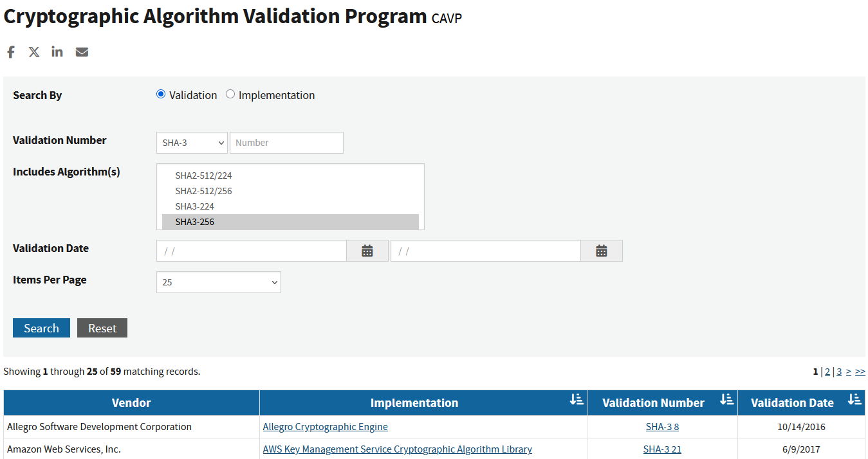Sort table by Validation Number icon
Screen dimensions: 868x459
coord(726,400)
